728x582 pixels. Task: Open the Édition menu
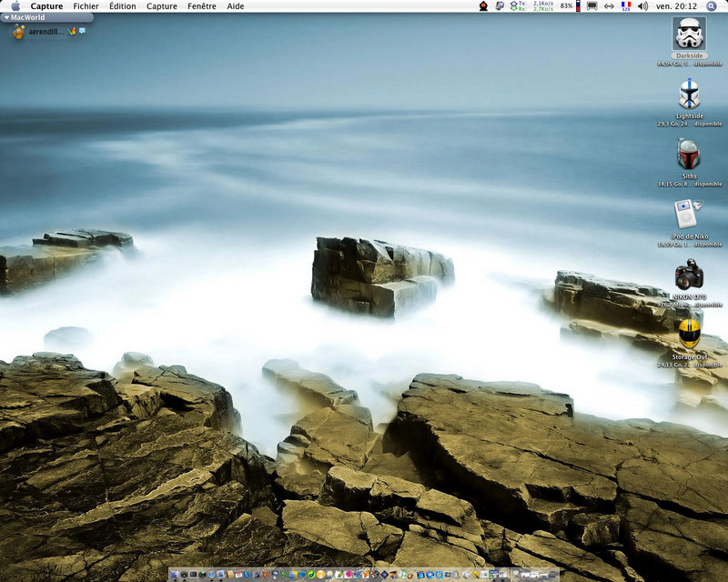[123, 6]
